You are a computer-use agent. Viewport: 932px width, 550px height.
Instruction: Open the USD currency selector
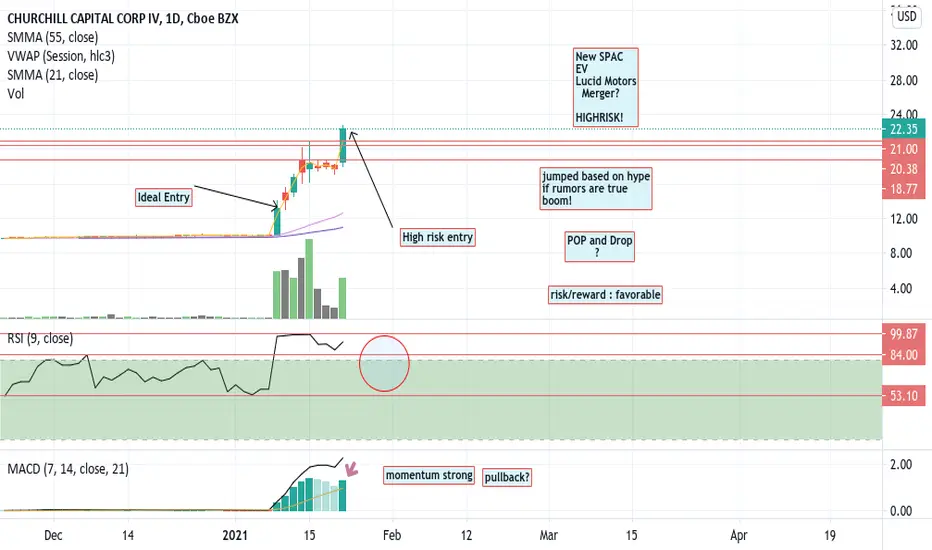[906, 16]
